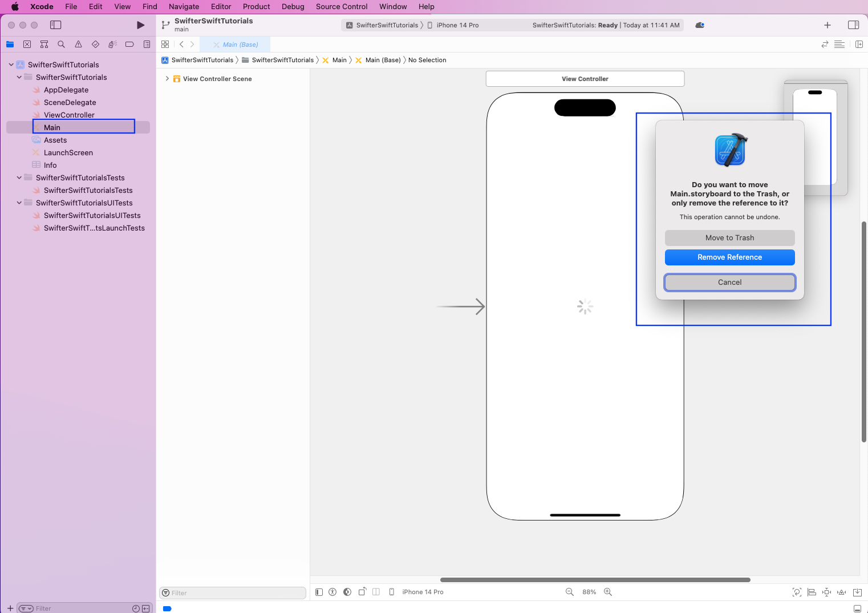Open the adjust editor options icon
Screen dimensions: 868x613
(839, 45)
